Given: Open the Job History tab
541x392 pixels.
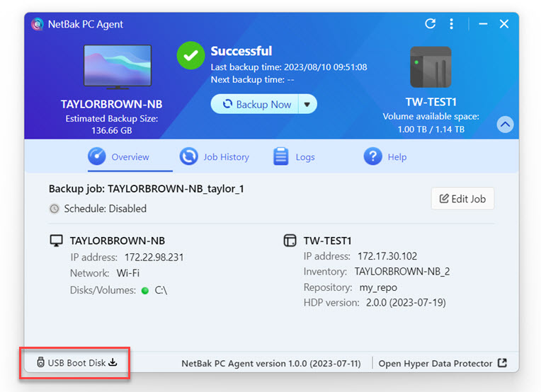Looking at the screenshot, I should 215,156.
